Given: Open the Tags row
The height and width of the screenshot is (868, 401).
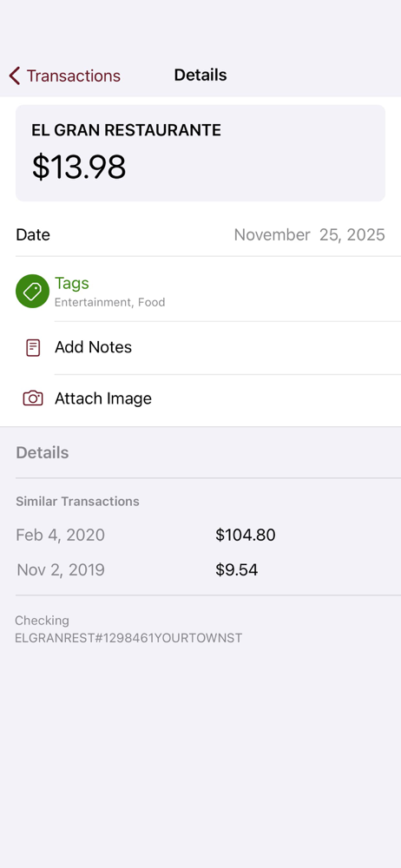Looking at the screenshot, I should 200,291.
